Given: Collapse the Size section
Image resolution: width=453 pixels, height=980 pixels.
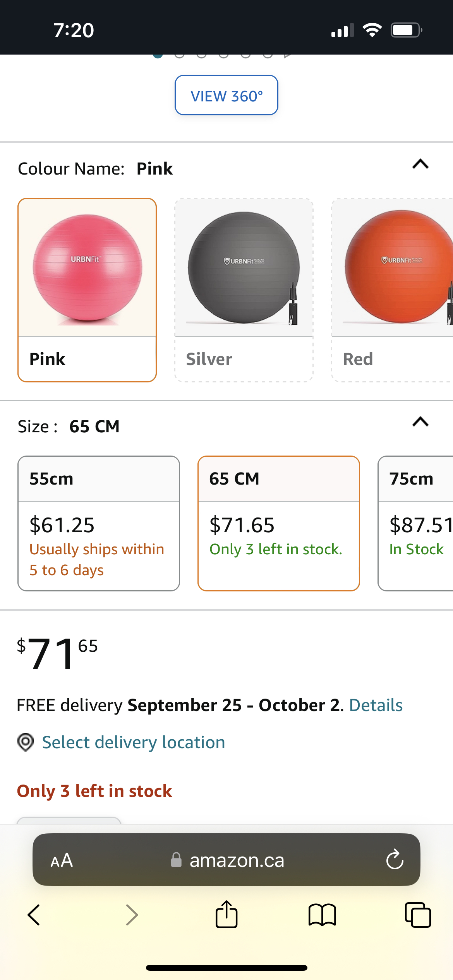Looking at the screenshot, I should pos(420,423).
